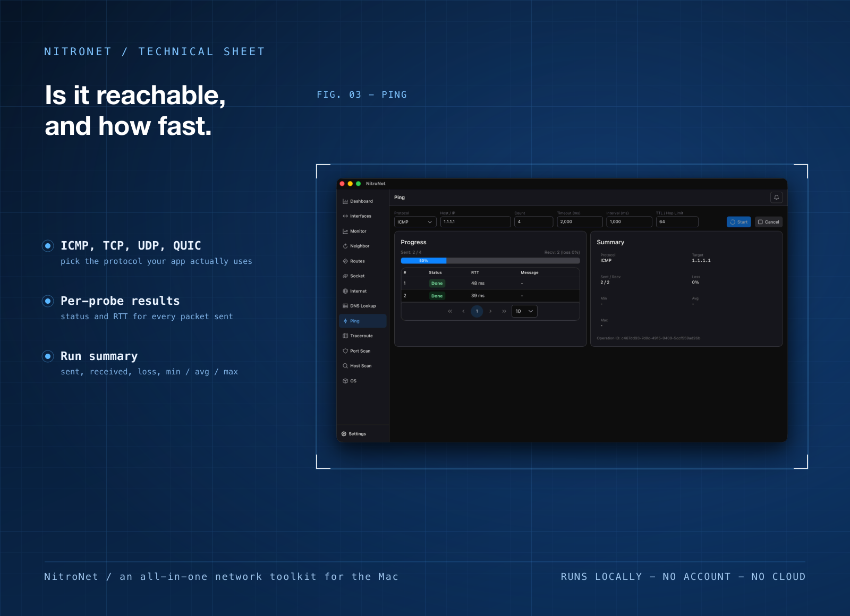Screen dimensions: 850x616
Task: Jump to the last results page
Action: [504, 311]
